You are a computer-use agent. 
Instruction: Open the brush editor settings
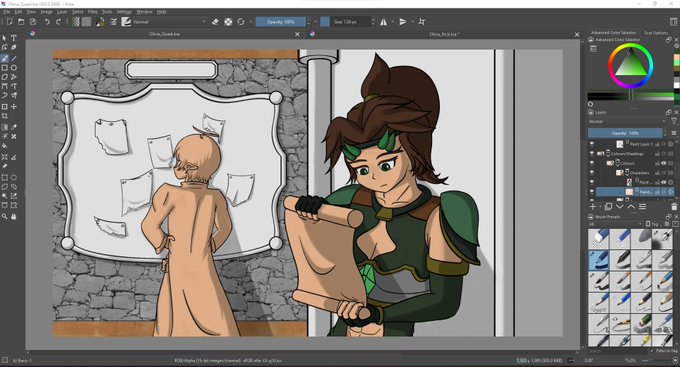[113, 22]
